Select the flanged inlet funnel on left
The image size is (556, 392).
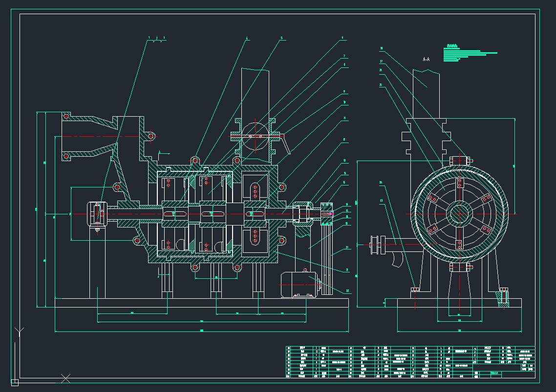88,136
